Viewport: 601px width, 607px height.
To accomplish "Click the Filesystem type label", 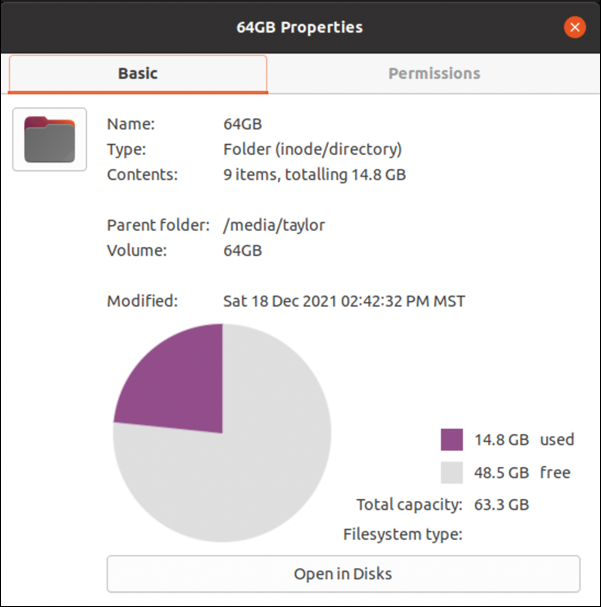I will tap(402, 534).
